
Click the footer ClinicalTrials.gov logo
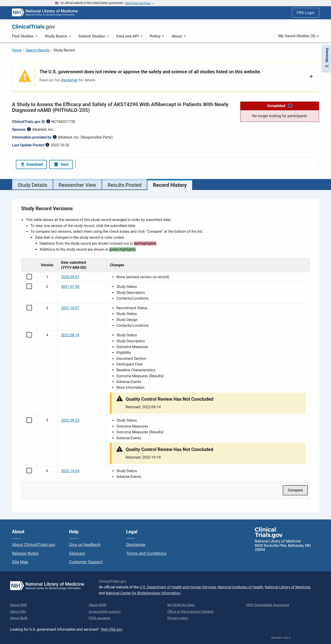(x=268, y=532)
